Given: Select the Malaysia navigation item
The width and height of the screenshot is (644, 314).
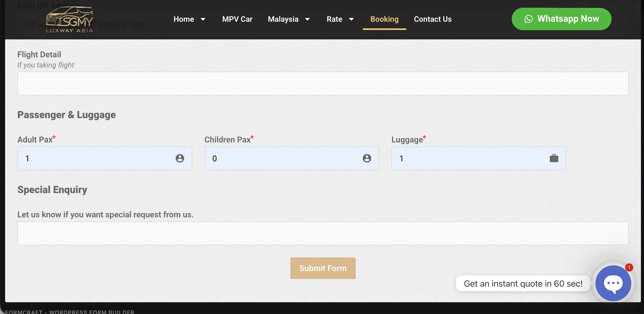Looking at the screenshot, I should click(283, 19).
